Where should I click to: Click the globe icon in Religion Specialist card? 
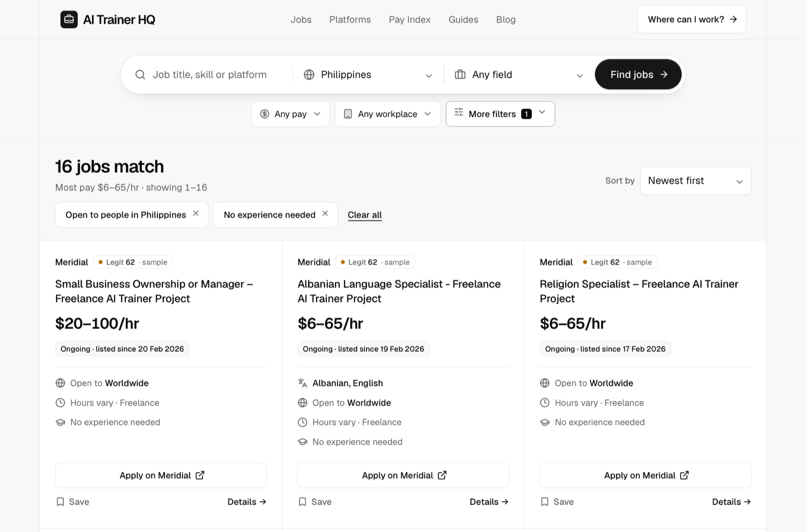[x=544, y=383]
